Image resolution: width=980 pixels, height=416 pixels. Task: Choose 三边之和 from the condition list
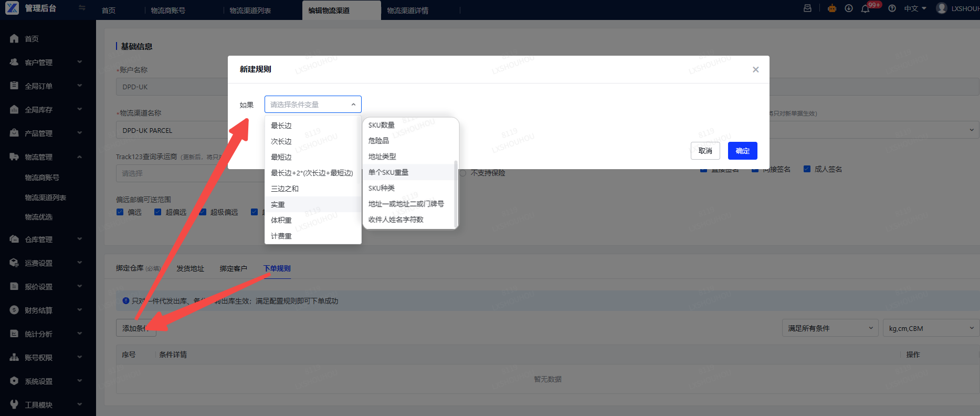313,189
